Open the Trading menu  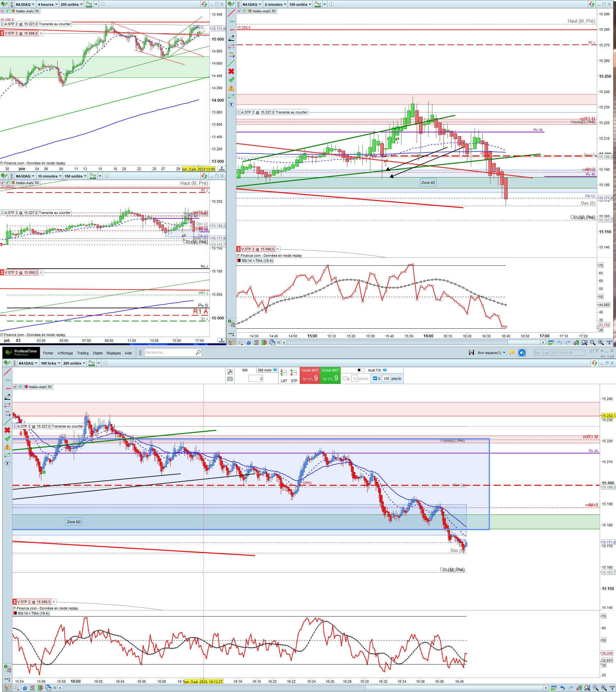pyautogui.click(x=83, y=353)
